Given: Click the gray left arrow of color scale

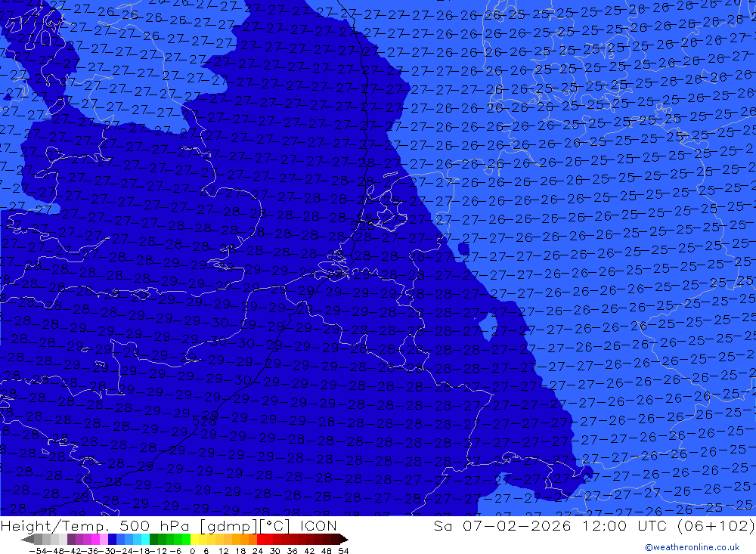Looking at the screenshot, I should [x=27, y=540].
